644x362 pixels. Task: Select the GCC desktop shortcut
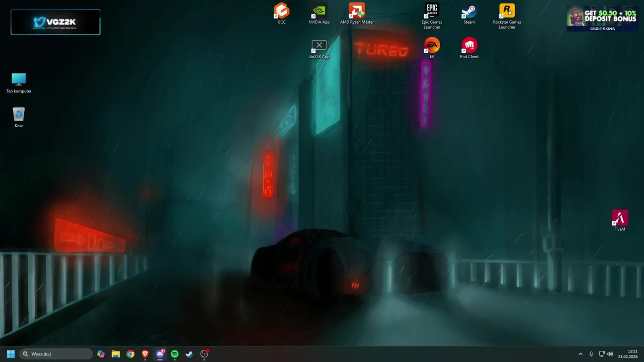coord(282,14)
